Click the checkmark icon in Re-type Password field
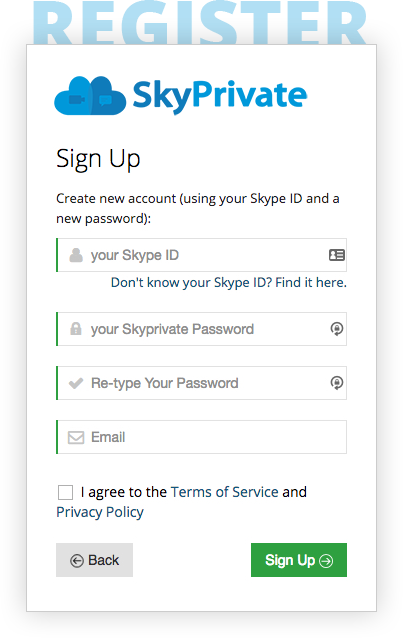This screenshot has width=403, height=638. point(76,383)
